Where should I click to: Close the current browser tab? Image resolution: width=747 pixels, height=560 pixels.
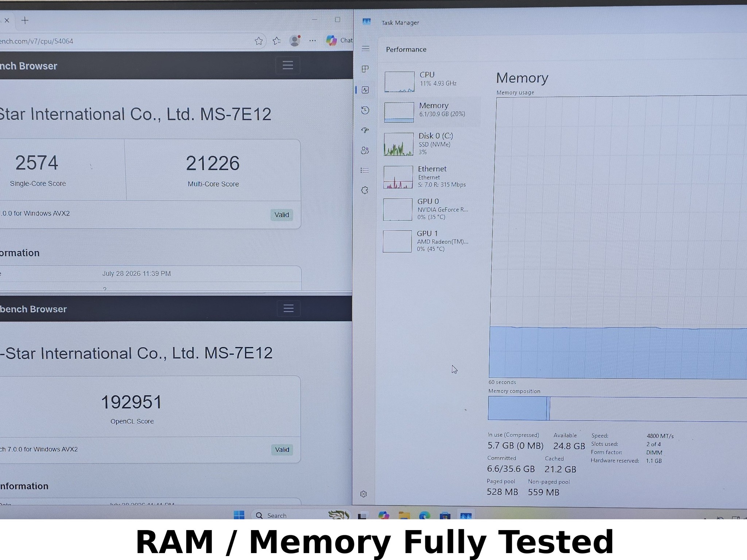point(7,20)
